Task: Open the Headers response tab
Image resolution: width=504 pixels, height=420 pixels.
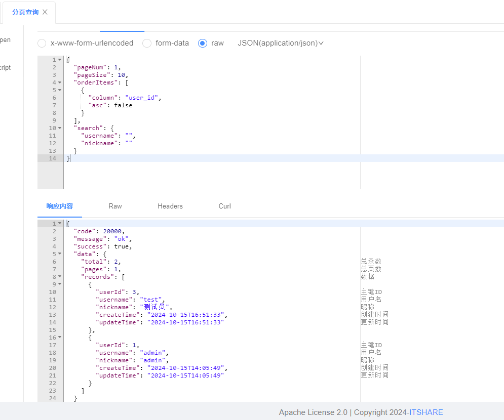Action: [170, 206]
